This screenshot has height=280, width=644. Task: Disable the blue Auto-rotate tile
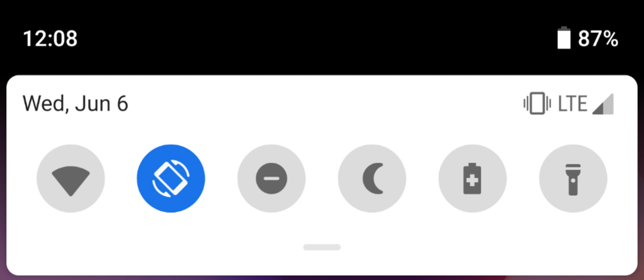pyautogui.click(x=171, y=179)
